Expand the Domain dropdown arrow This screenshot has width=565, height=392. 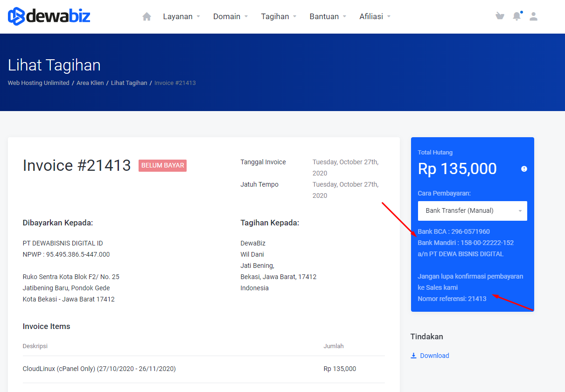(246, 16)
